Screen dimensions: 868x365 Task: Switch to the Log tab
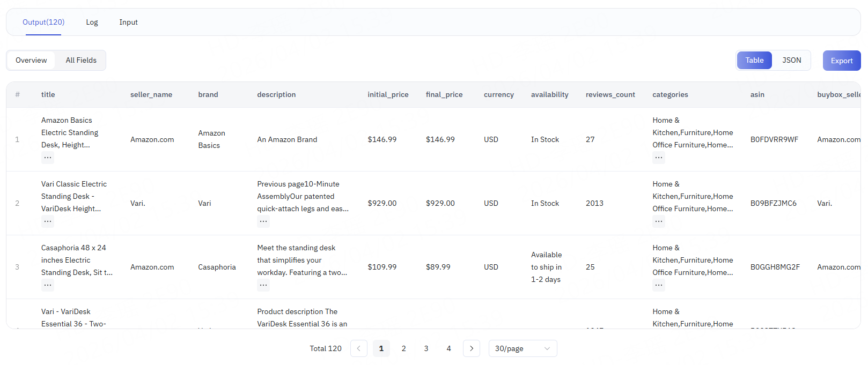(92, 22)
